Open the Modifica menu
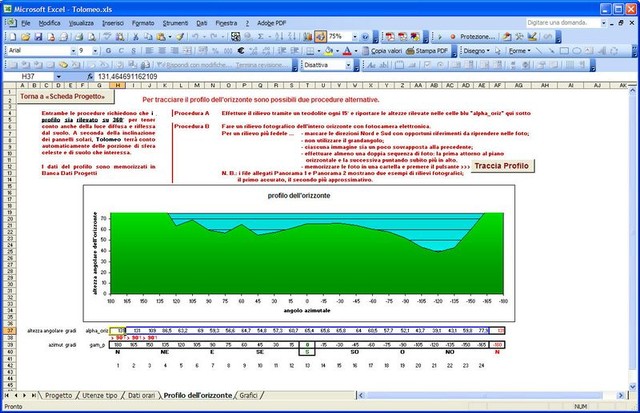 [49, 23]
